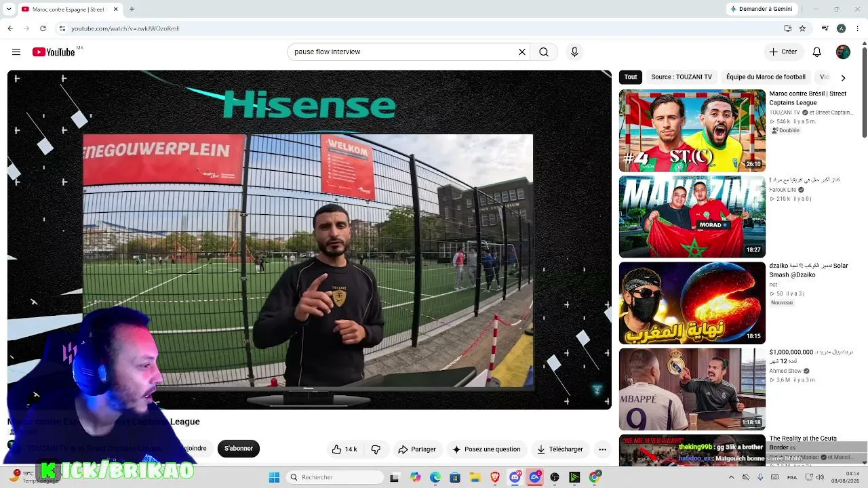Viewport: 868px width, 488px height.
Task: Open Brave browser from the taskbar
Action: [x=495, y=478]
